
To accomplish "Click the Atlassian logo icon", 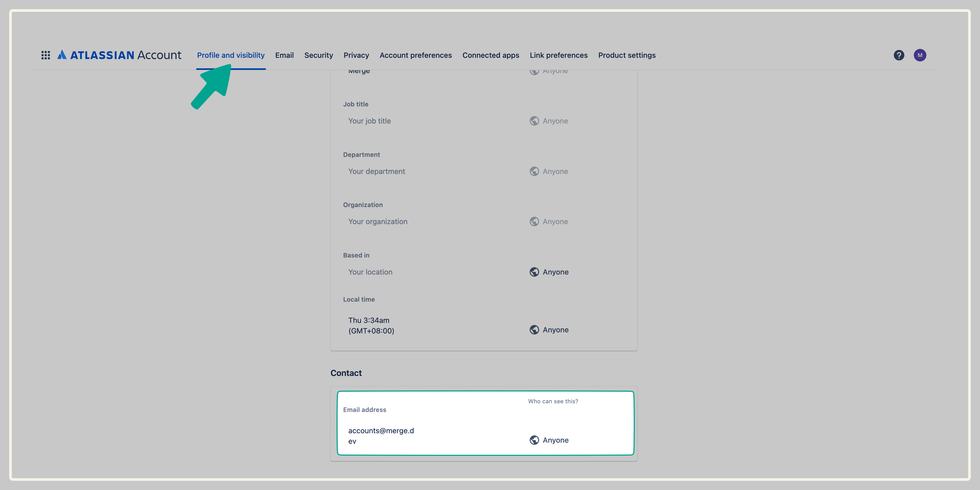I will [62, 55].
